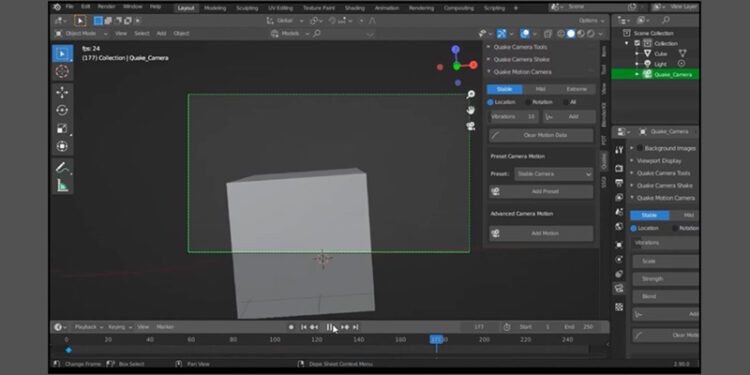750x375 pixels.
Task: Open the Keying dropdown in timeline
Action: [120, 327]
